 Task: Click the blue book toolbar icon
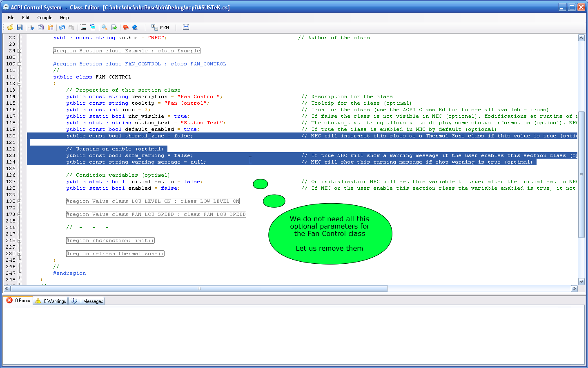pos(135,27)
